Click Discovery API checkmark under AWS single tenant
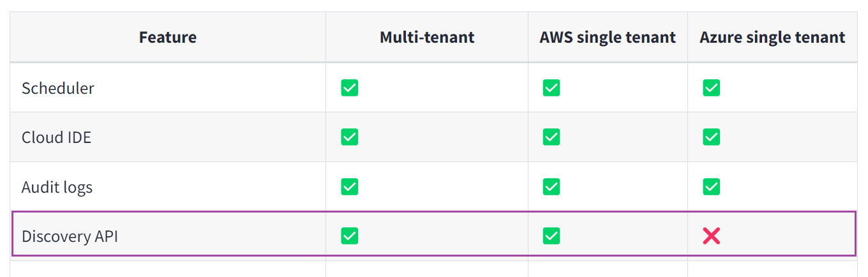 coord(551,236)
